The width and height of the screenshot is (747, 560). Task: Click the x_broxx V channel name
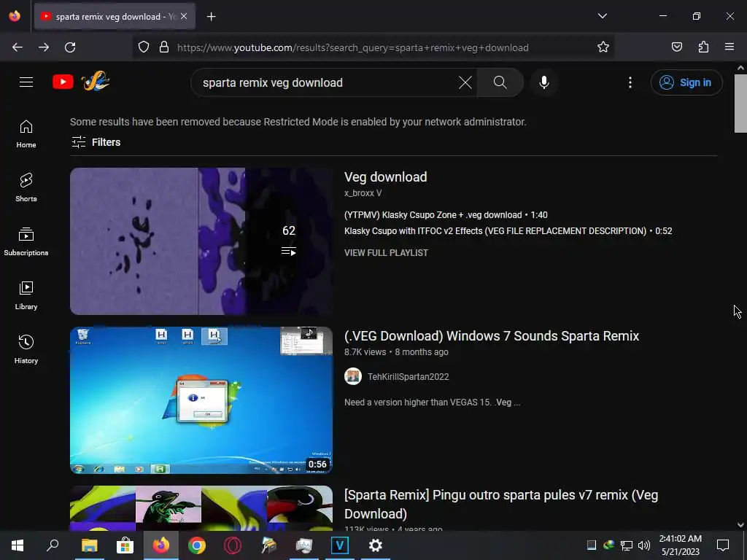tap(363, 193)
